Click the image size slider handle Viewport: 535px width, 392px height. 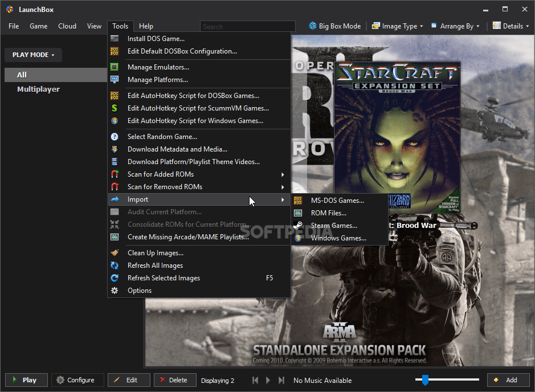(425, 379)
